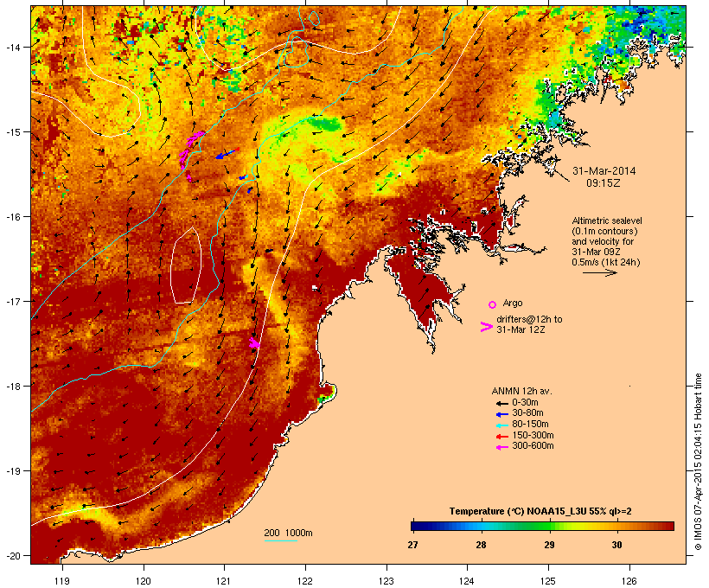Screen dimensions: 709x588
Task: Click colorbar tick value 27
Action: 412,545
